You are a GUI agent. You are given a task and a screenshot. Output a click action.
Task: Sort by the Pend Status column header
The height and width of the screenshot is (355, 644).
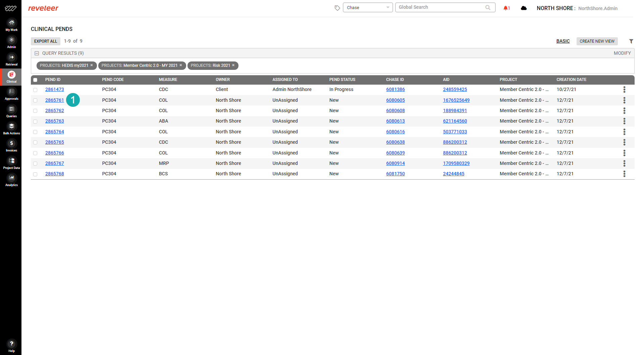[342, 80]
